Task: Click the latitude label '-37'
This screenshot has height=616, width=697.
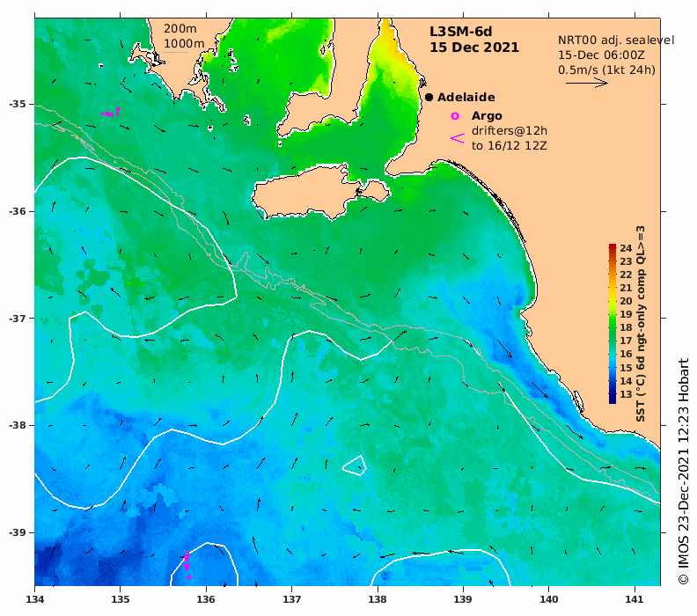Action: coord(18,319)
